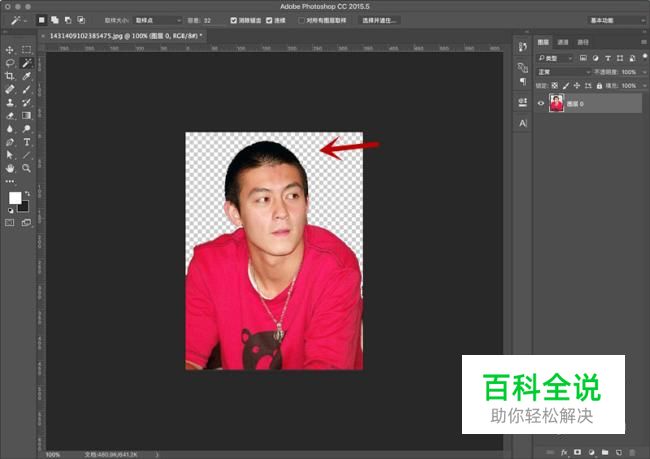
Task: Click the layer style fx icon
Action: tap(564, 452)
